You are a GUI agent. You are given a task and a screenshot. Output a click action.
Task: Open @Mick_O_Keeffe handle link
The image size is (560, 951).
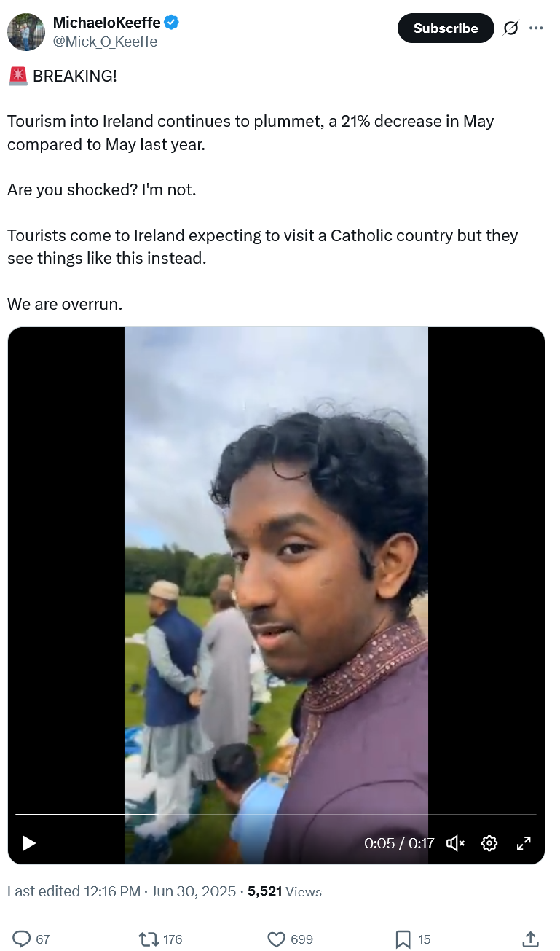coord(105,42)
